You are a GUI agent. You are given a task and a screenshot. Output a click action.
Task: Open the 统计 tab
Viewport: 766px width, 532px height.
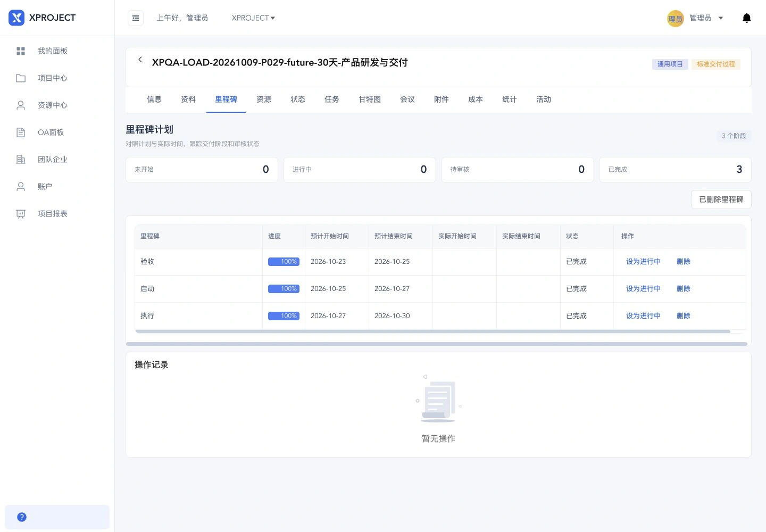(x=510, y=99)
